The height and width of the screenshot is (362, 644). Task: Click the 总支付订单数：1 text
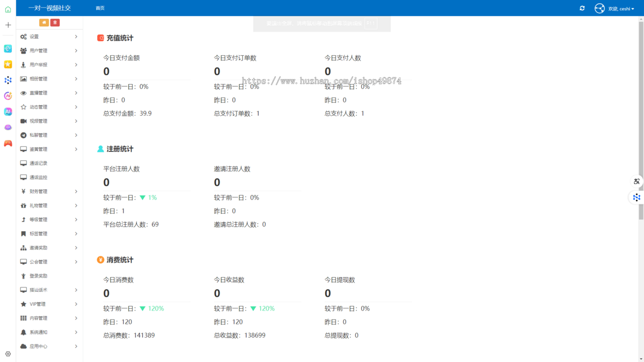click(x=237, y=114)
